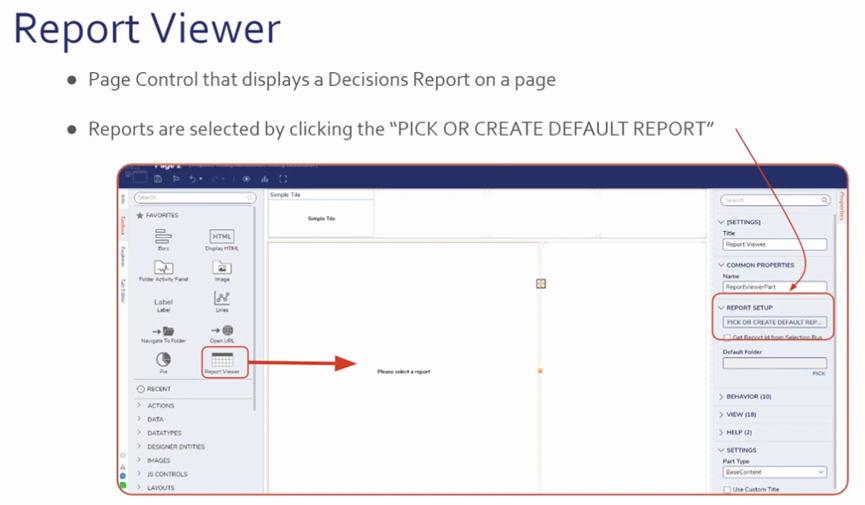Click the 'Please select a report' placeholder
The height and width of the screenshot is (505, 865).
[x=404, y=372]
